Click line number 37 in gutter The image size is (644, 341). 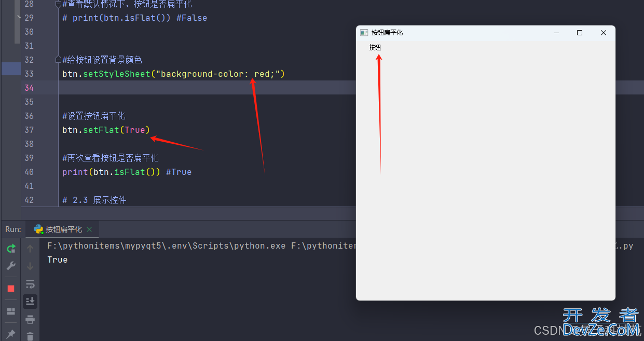(29, 130)
